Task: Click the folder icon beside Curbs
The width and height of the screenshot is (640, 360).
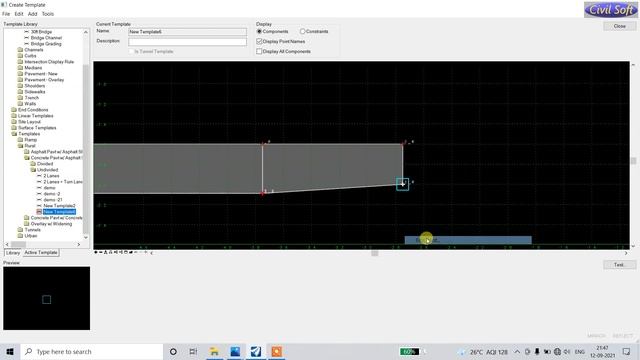Action: [20, 56]
